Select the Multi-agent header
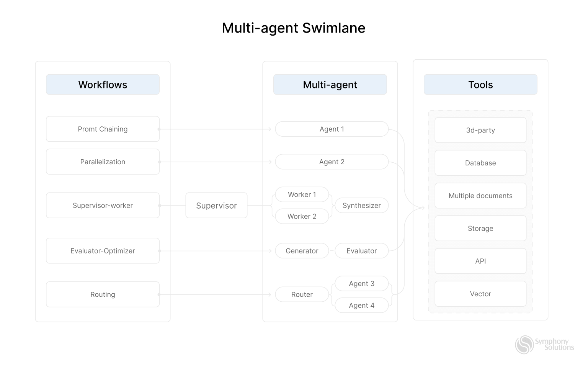588x366 pixels. click(x=330, y=85)
